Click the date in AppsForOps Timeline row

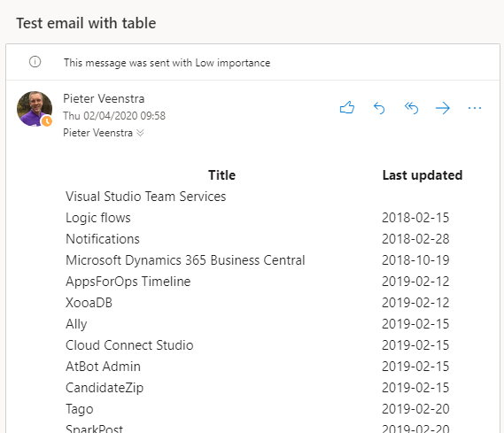point(415,282)
